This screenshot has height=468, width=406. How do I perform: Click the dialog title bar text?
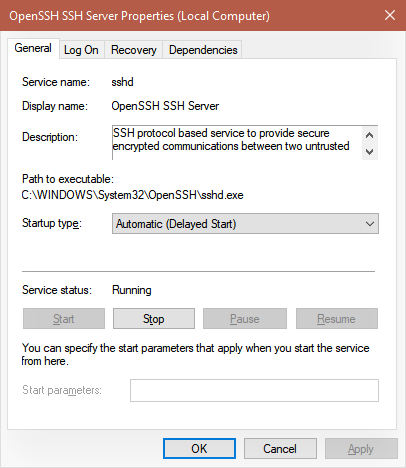tap(139, 16)
